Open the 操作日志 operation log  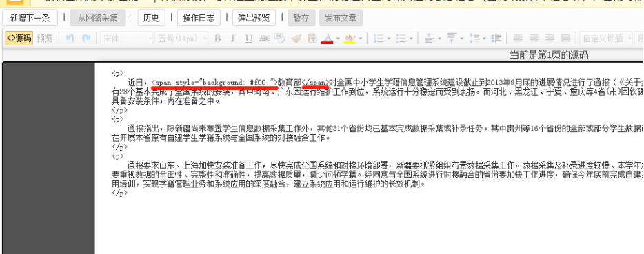coord(199,18)
